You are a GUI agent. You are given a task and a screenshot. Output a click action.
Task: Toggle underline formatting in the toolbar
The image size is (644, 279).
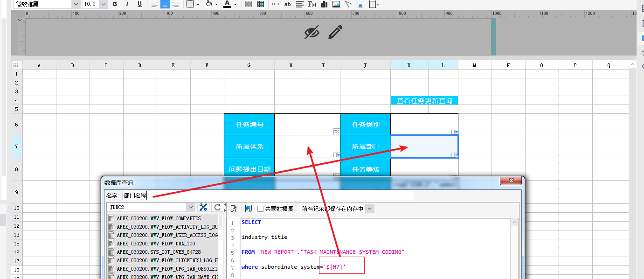point(139,4)
